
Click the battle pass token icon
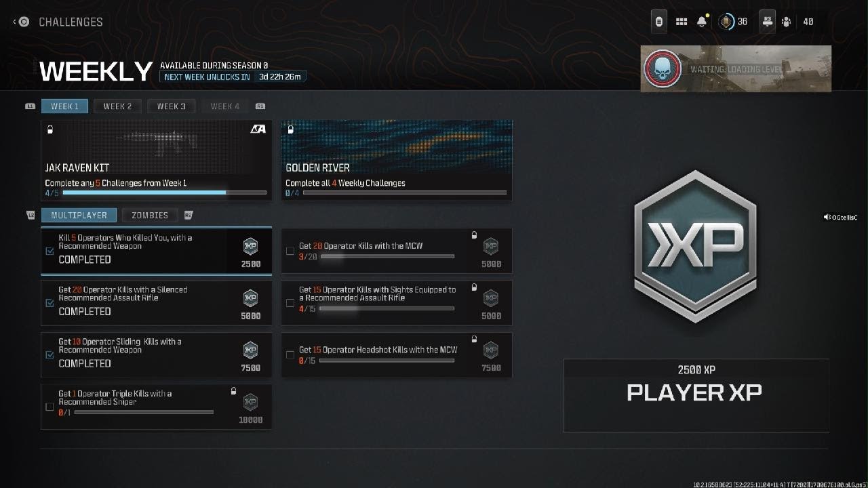point(727,22)
